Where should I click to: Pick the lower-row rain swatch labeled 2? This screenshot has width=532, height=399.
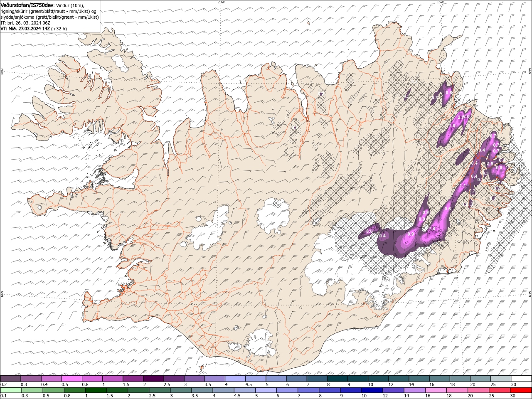pyautogui.click(x=138, y=390)
